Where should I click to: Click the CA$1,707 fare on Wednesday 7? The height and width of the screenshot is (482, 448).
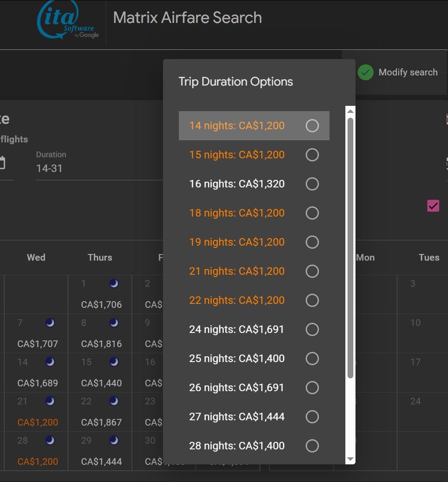coord(37,344)
